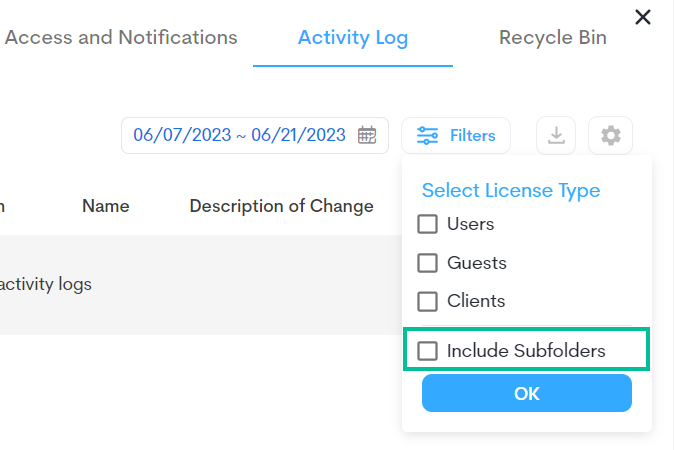Click the start date 06/07/2023

(x=181, y=135)
